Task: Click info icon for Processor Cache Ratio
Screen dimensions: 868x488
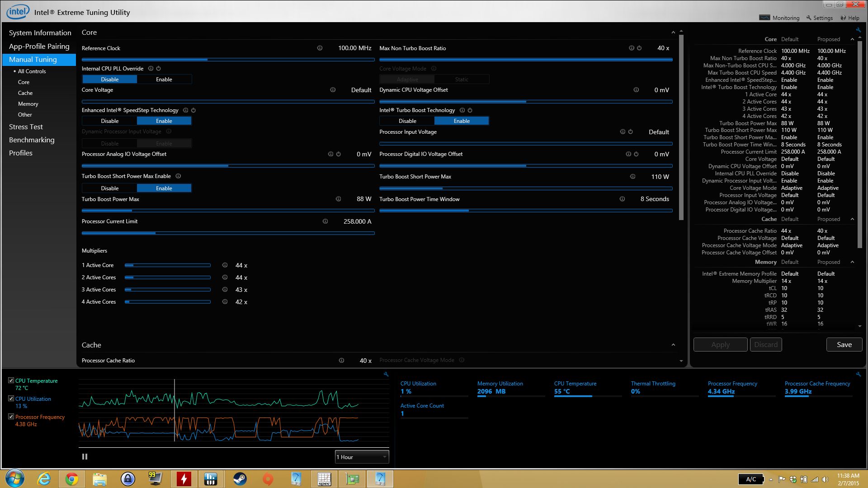Action: pos(341,361)
